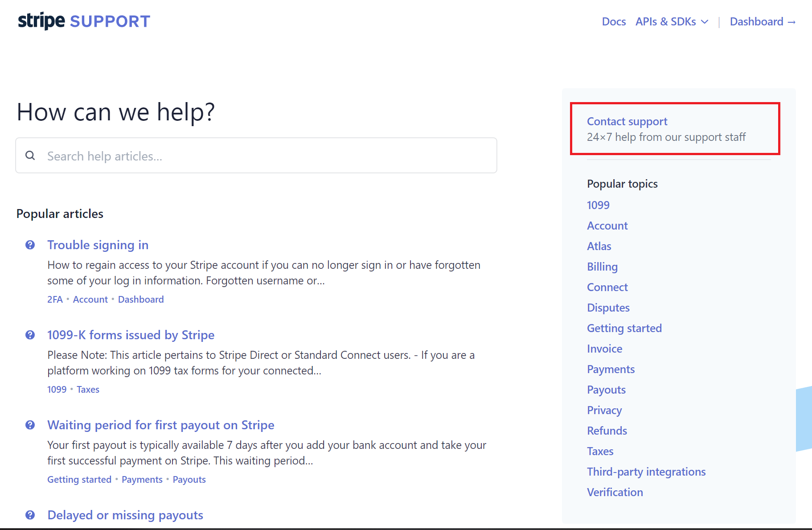Click '24×7 help from our support staff' text
The width and height of the screenshot is (812, 530).
coord(666,137)
